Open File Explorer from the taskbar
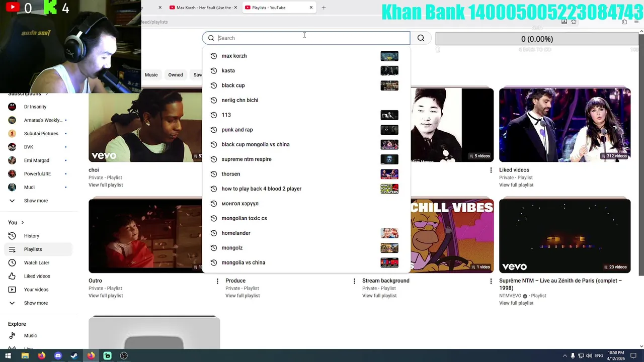The image size is (644, 362). 25,355
